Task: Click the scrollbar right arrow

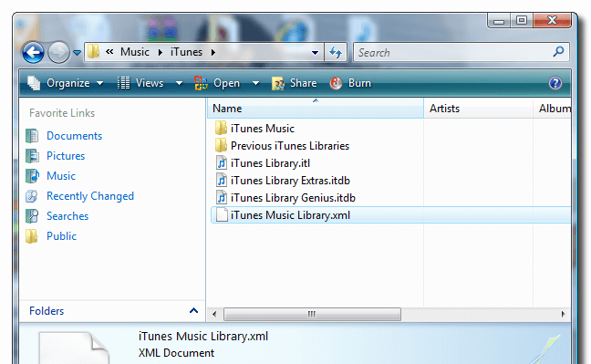Action: pyautogui.click(x=563, y=314)
